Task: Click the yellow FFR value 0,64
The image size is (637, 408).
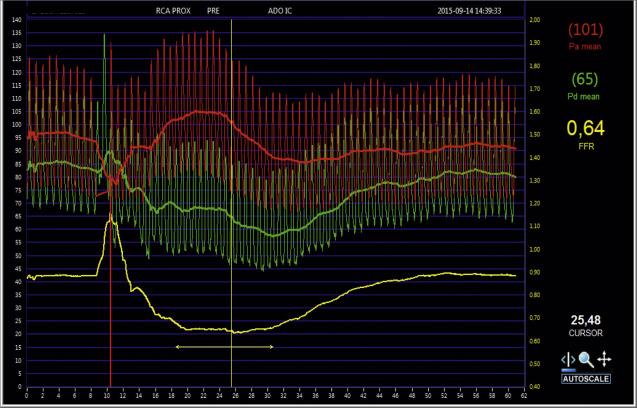Action: (586, 128)
